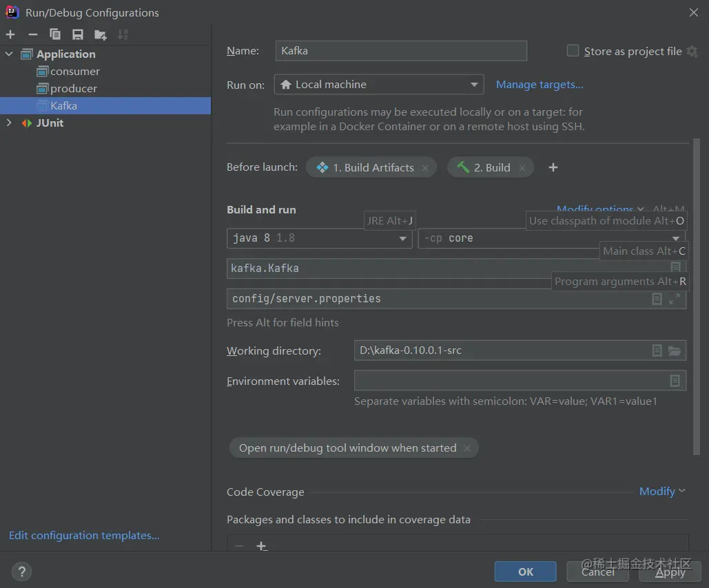The height and width of the screenshot is (588, 709).
Task: Confirm with the OK button
Action: pos(526,571)
